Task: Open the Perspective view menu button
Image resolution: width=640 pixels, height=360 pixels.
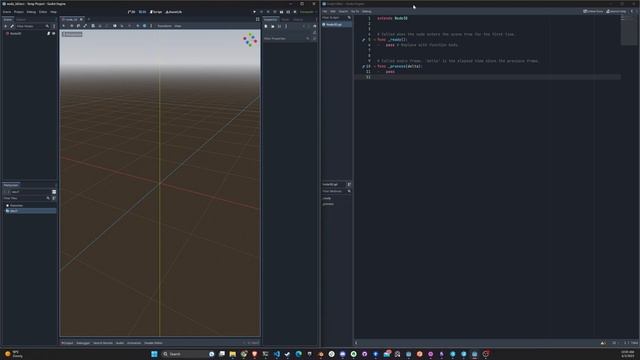Action: point(72,34)
